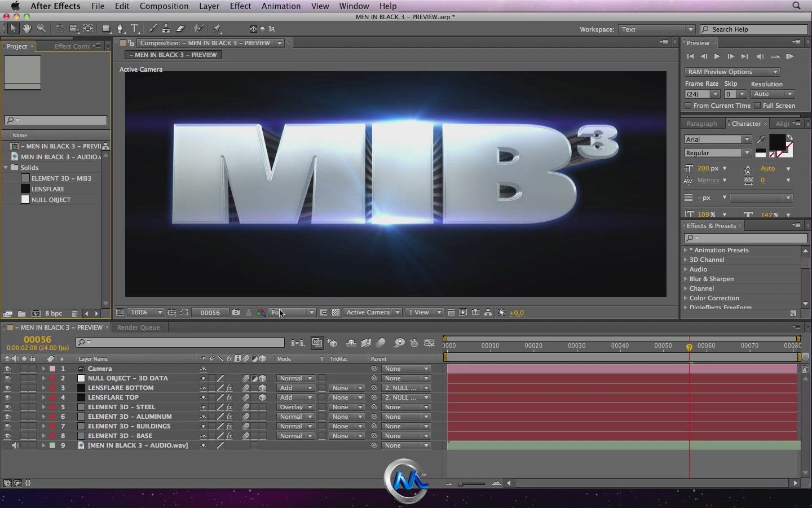This screenshot has width=812, height=508.
Task: Create a new folder in Project panel
Action: coord(21,313)
